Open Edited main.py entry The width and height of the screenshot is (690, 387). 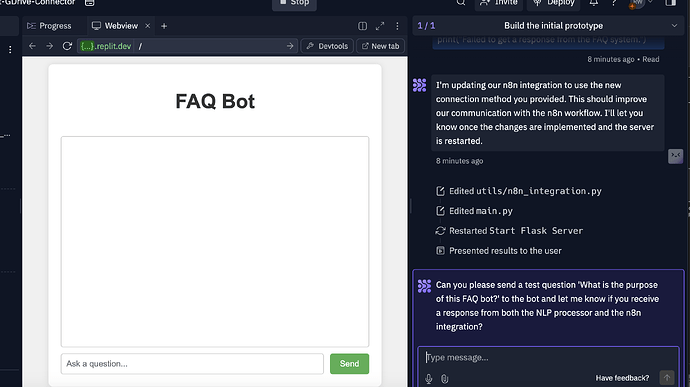(x=474, y=211)
